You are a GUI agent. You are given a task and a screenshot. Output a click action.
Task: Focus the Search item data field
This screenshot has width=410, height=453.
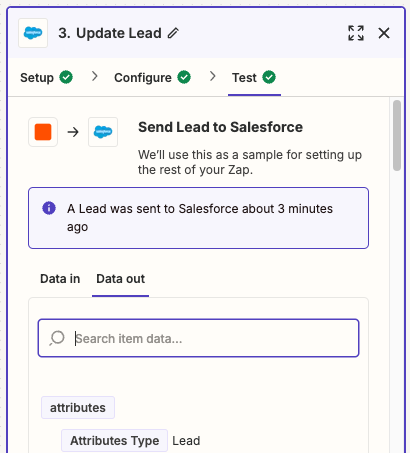point(198,338)
